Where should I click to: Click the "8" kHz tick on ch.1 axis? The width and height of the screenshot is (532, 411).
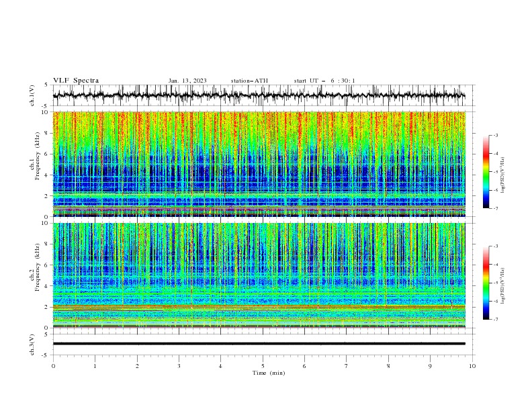[x=47, y=133]
